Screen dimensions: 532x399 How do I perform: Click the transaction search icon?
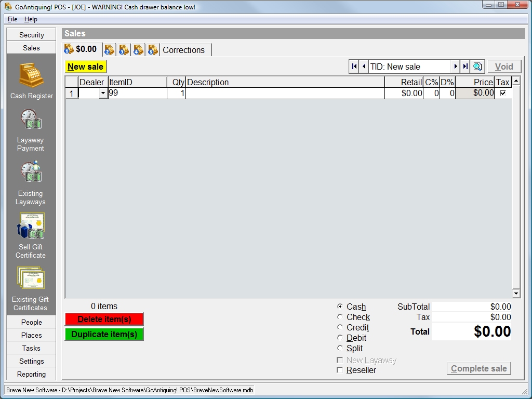pos(477,66)
